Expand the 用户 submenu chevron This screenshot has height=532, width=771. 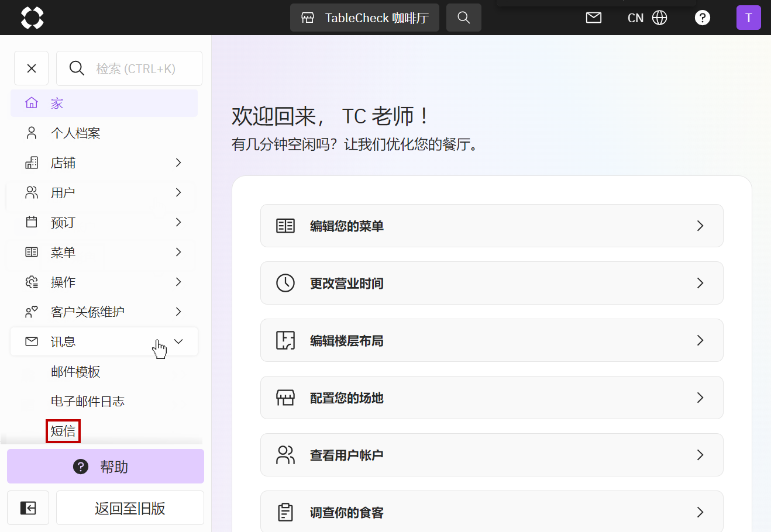point(178,192)
